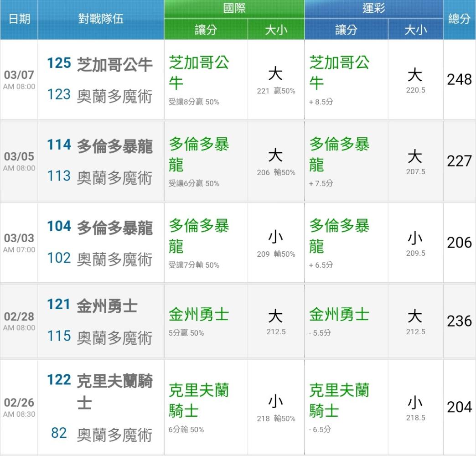Click the 對戰隊伍 column header
This screenshot has width=476, height=456.
101,19
